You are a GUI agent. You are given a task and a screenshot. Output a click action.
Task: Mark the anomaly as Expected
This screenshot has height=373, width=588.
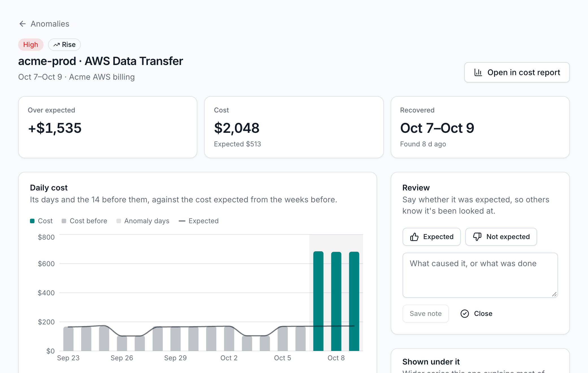click(431, 237)
